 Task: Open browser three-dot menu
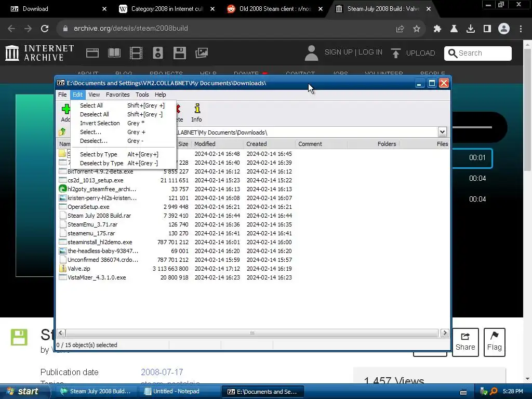coord(521,29)
